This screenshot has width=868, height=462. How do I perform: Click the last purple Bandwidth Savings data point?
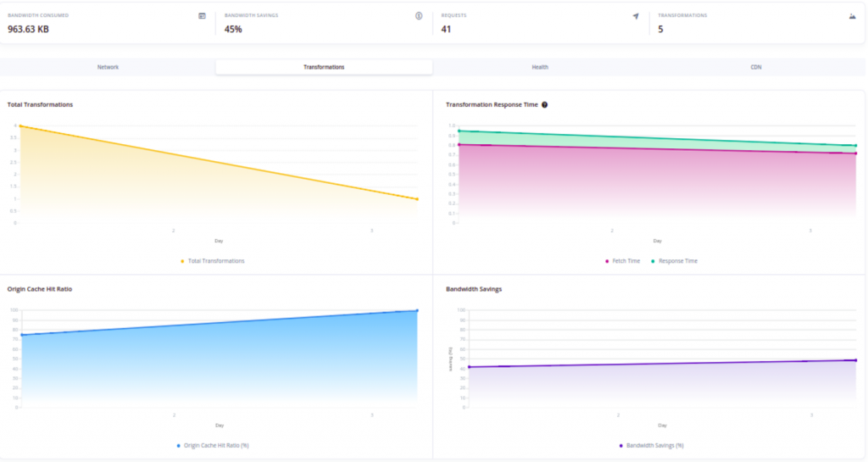click(x=855, y=360)
